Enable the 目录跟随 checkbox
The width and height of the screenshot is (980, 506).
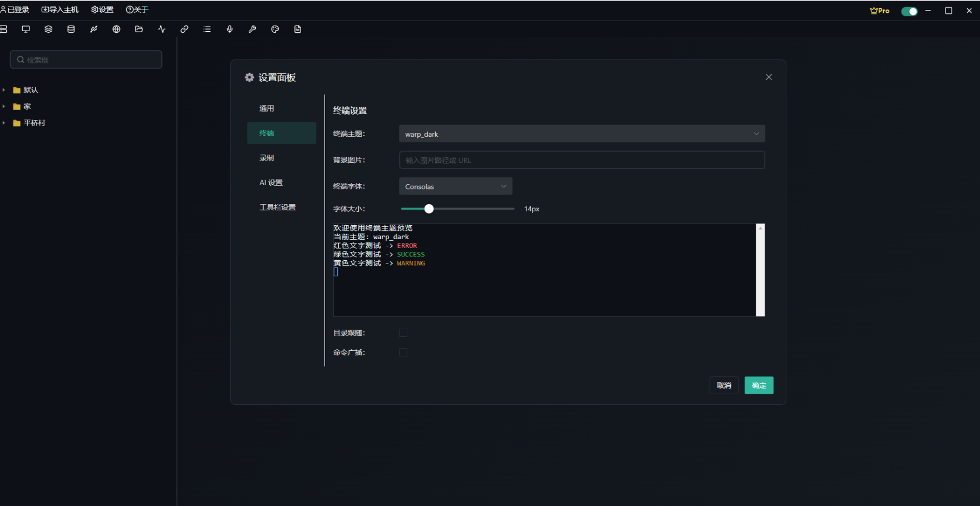pos(403,333)
